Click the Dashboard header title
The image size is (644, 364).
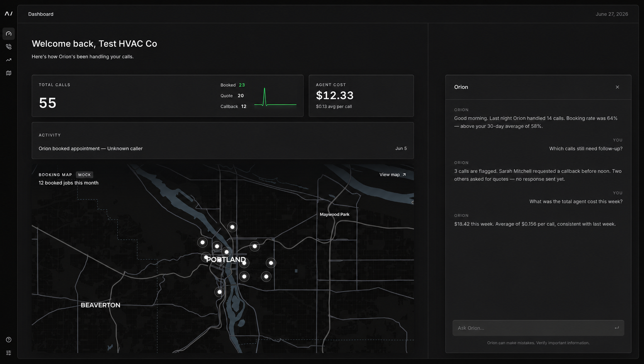41,14
